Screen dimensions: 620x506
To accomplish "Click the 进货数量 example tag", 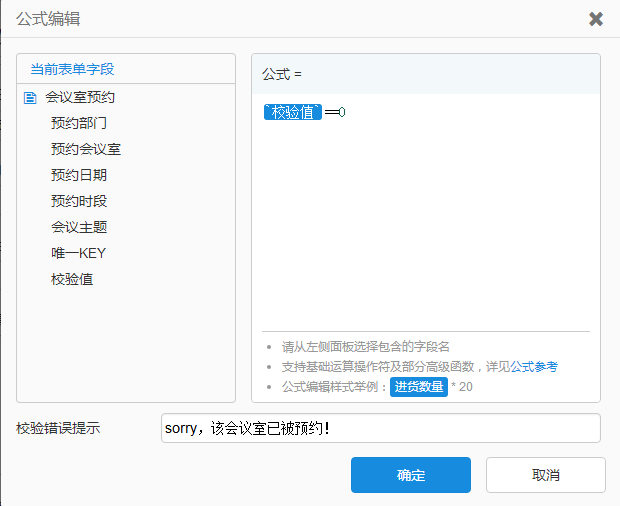I will [x=418, y=387].
